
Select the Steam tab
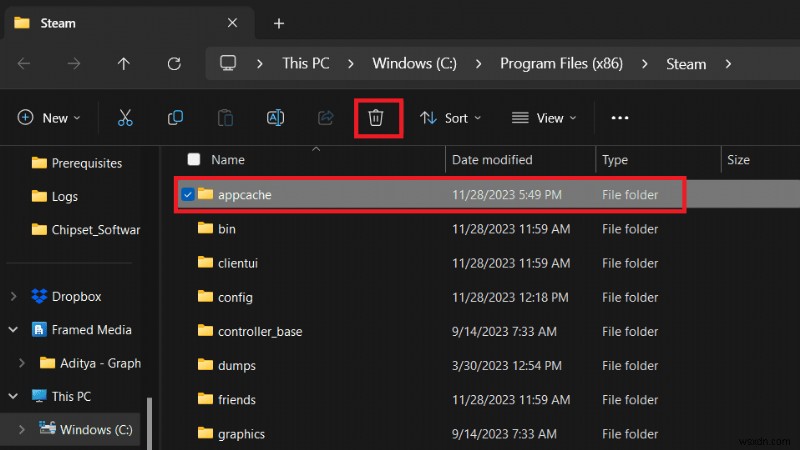130,23
